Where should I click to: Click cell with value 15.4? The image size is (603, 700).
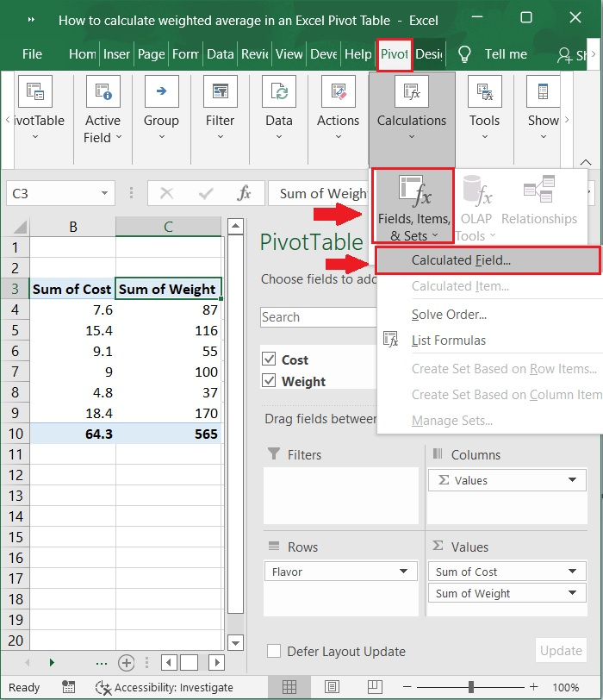click(72, 330)
